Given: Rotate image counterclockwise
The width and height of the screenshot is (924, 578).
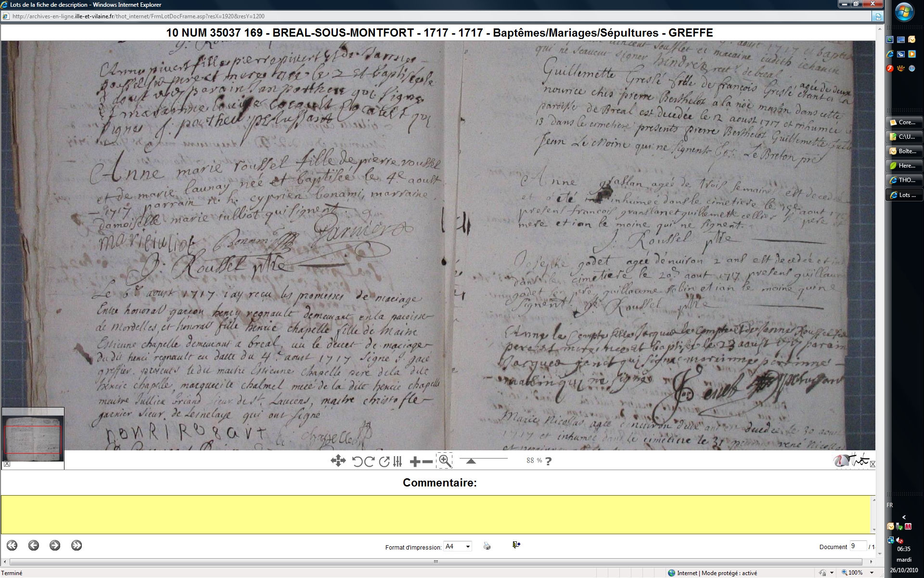Looking at the screenshot, I should point(357,461).
